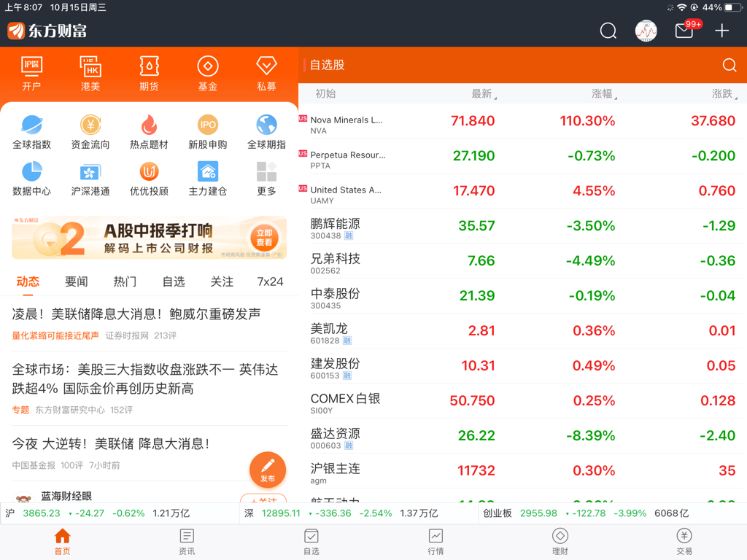Open the 开户 account opening icon
This screenshot has height=560, width=747.
31,73
